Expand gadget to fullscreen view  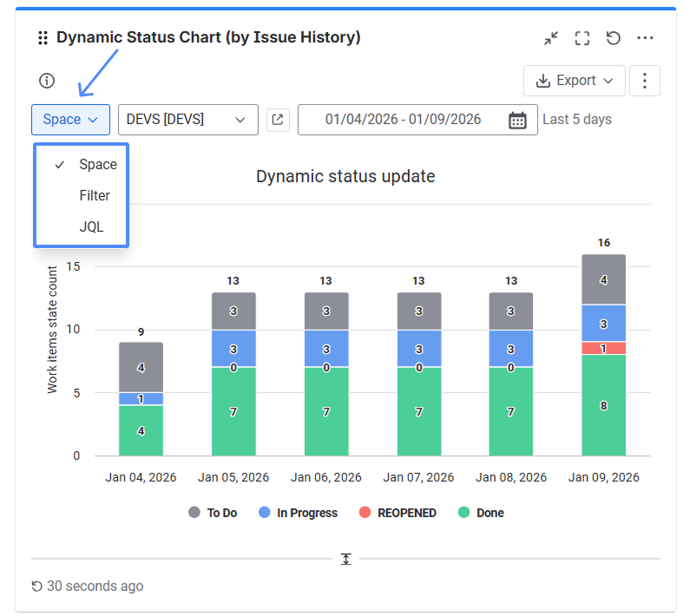pyautogui.click(x=582, y=38)
